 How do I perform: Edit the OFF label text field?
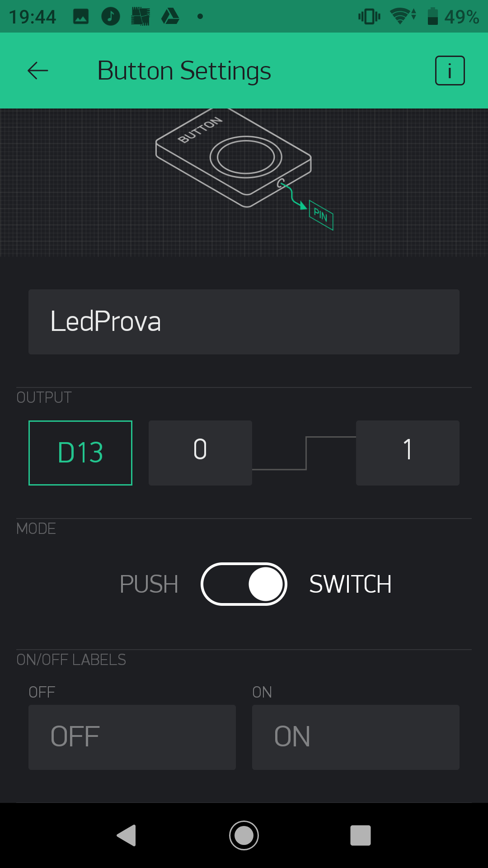tap(132, 737)
